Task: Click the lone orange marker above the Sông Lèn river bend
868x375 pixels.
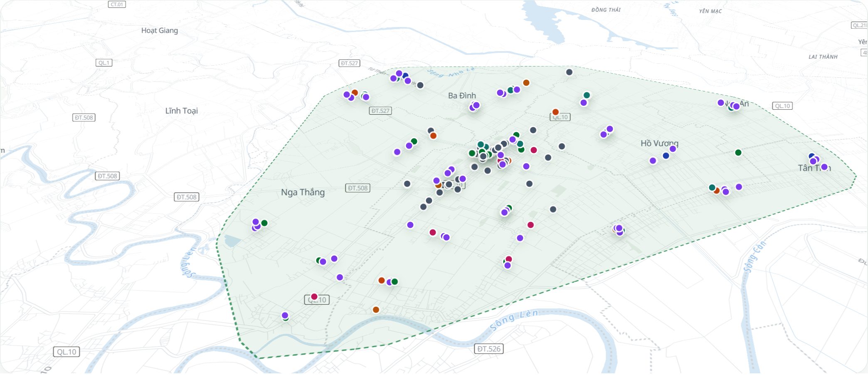Action: click(376, 309)
